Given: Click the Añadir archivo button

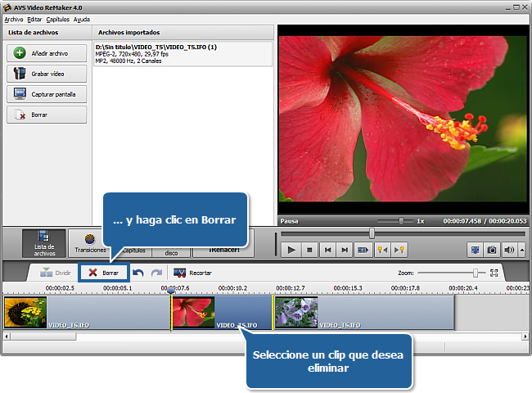Looking at the screenshot, I should pos(47,53).
